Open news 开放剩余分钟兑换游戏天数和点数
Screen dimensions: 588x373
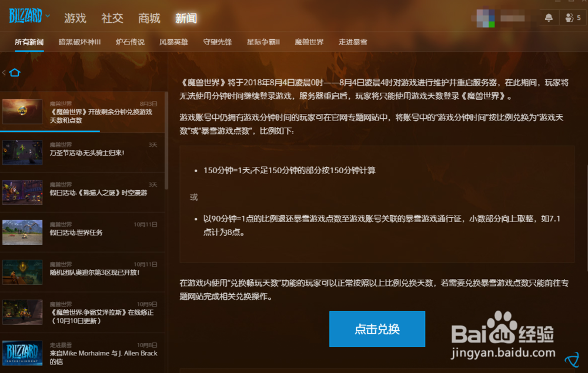pos(82,112)
